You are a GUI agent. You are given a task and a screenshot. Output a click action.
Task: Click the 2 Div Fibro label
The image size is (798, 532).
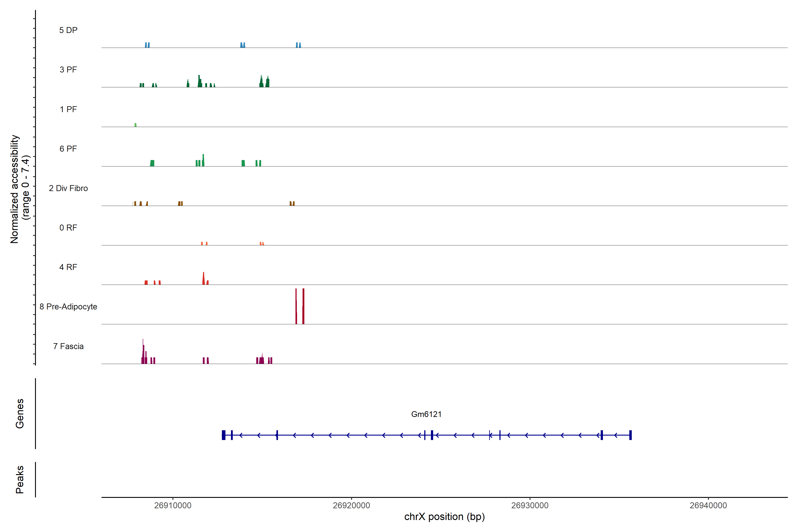click(68, 188)
